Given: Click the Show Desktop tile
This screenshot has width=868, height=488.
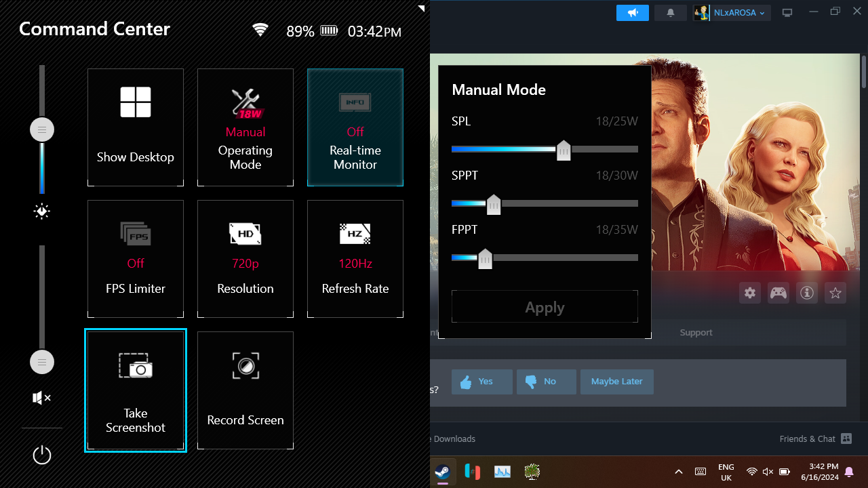Looking at the screenshot, I should pyautogui.click(x=136, y=127).
